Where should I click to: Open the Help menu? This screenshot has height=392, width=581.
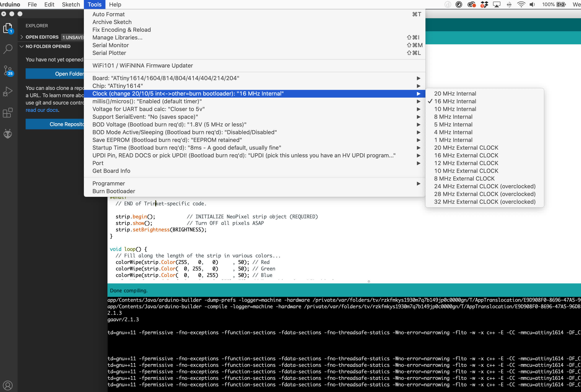pos(115,4)
